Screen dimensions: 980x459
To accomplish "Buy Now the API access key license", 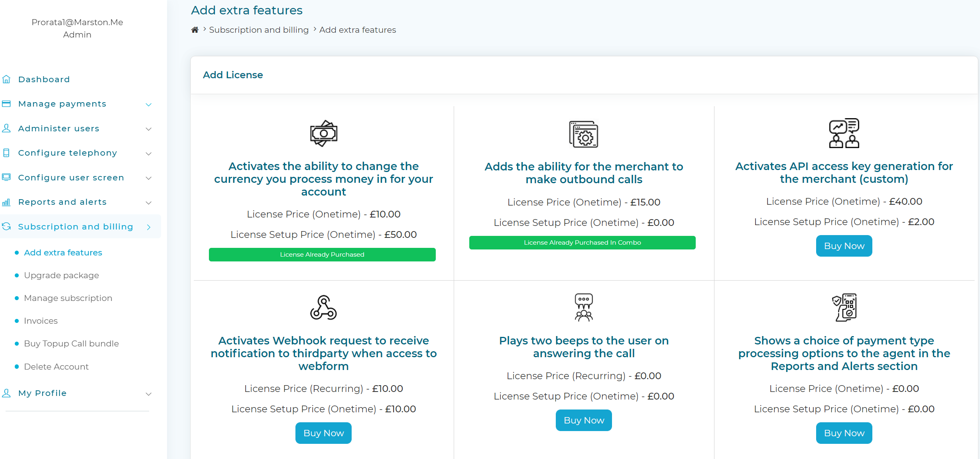I will 844,246.
